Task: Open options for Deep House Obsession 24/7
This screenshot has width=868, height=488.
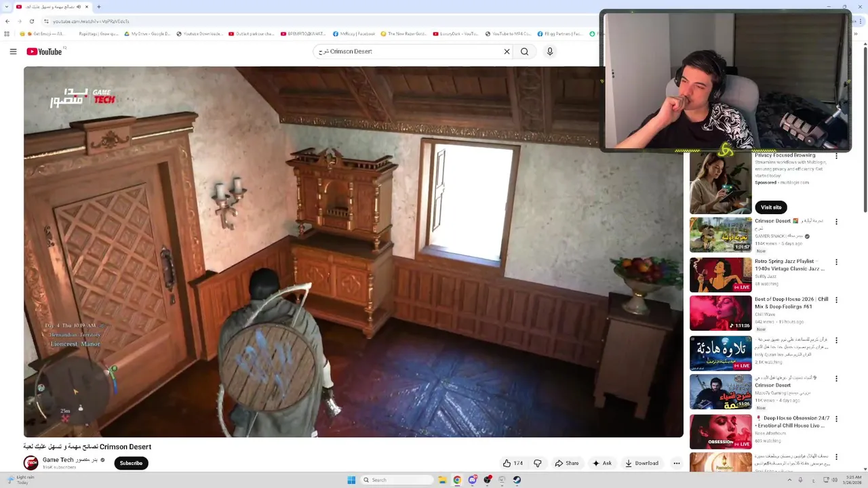Action: click(836, 419)
